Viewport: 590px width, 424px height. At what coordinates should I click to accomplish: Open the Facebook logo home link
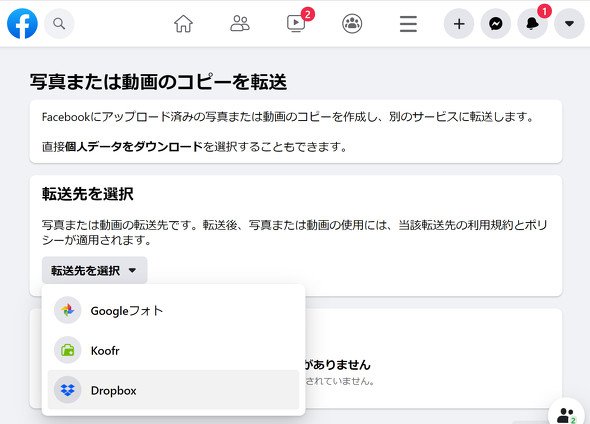[22, 24]
